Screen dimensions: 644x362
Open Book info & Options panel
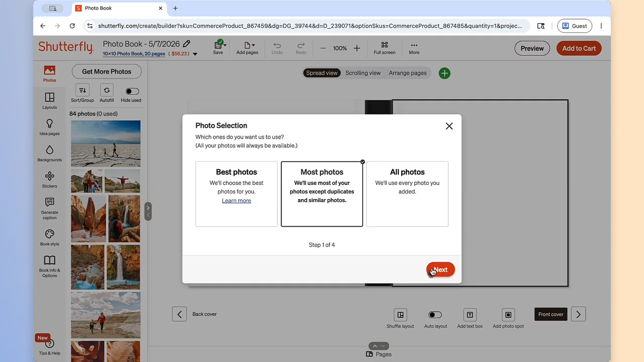pyautogui.click(x=49, y=266)
